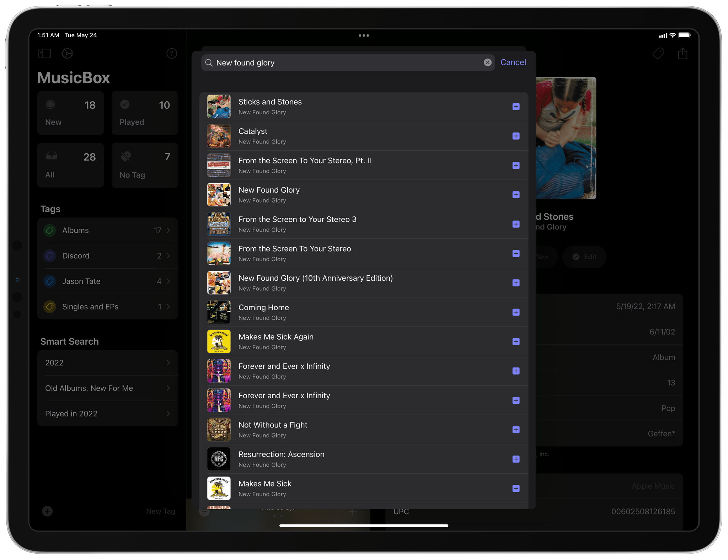The height and width of the screenshot is (560, 728).
Task: Select the Resurrection: Ascension NFG logo thumbnail
Action: (219, 459)
